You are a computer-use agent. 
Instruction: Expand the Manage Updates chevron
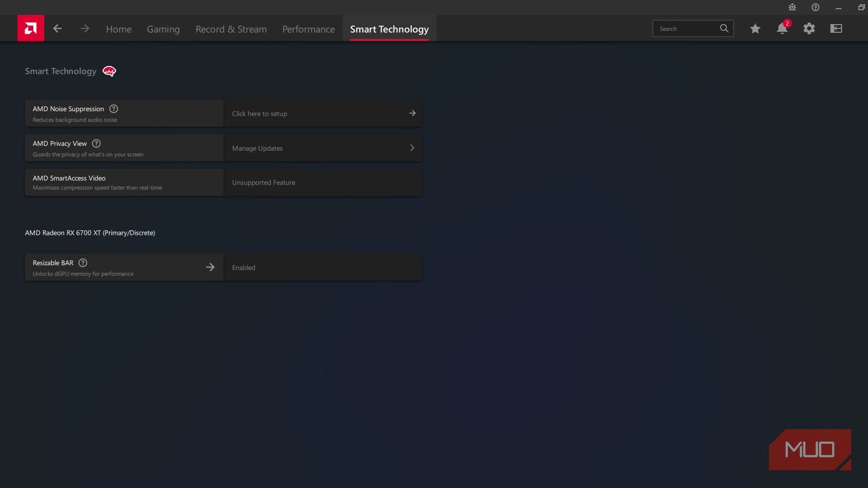coord(412,148)
